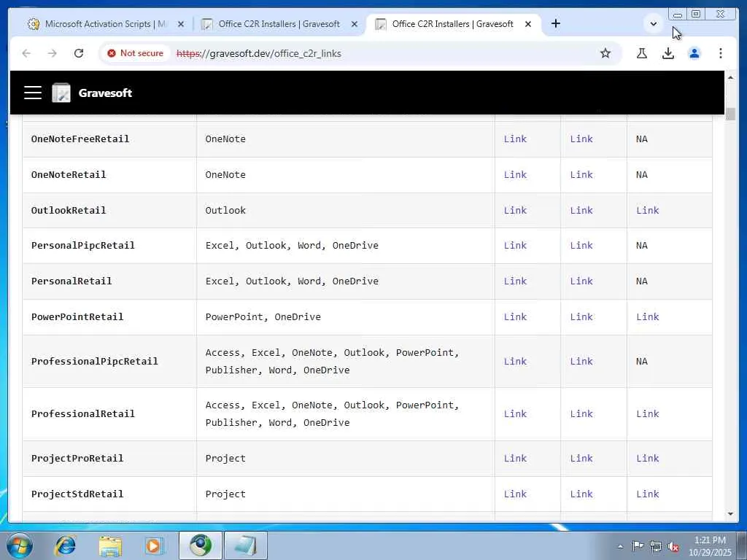
Task: Click the muted volume tray icon
Action: (x=673, y=546)
